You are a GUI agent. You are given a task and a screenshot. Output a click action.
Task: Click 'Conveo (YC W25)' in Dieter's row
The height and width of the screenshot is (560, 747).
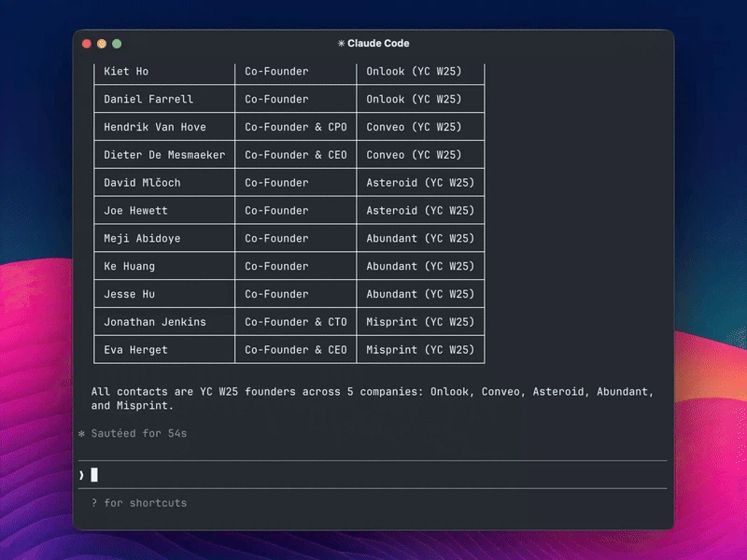[414, 155]
